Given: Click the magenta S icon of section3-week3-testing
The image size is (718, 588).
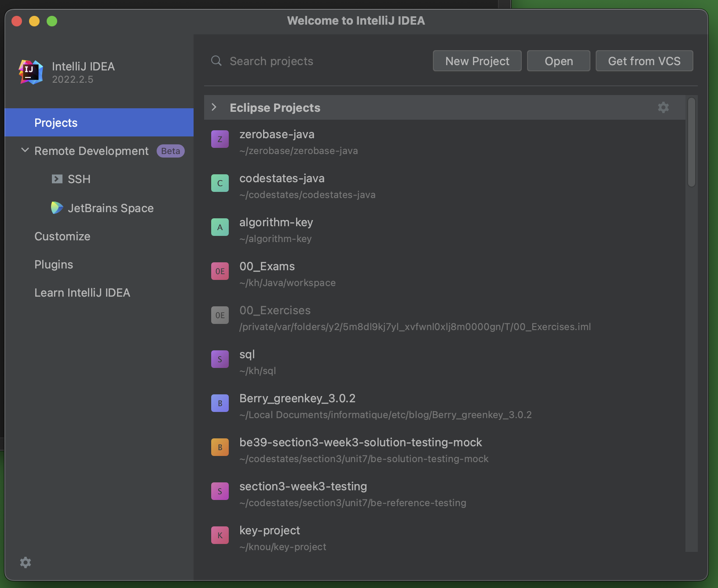Looking at the screenshot, I should point(220,491).
